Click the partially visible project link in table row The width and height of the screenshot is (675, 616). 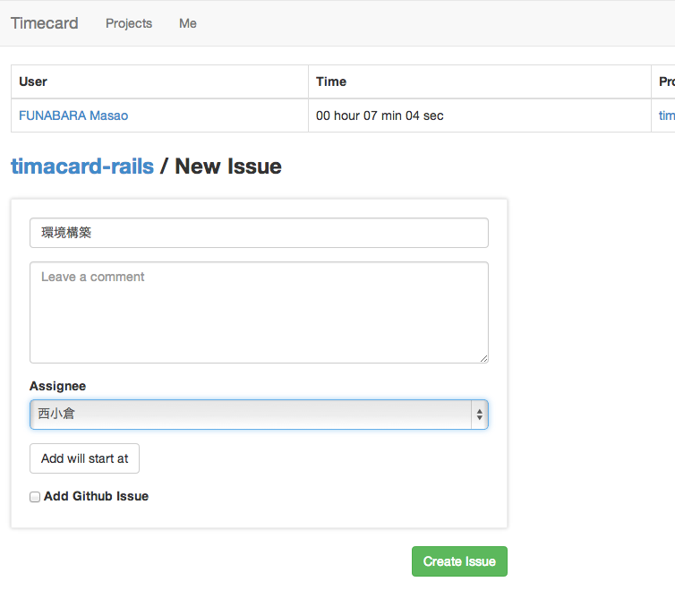(x=667, y=115)
